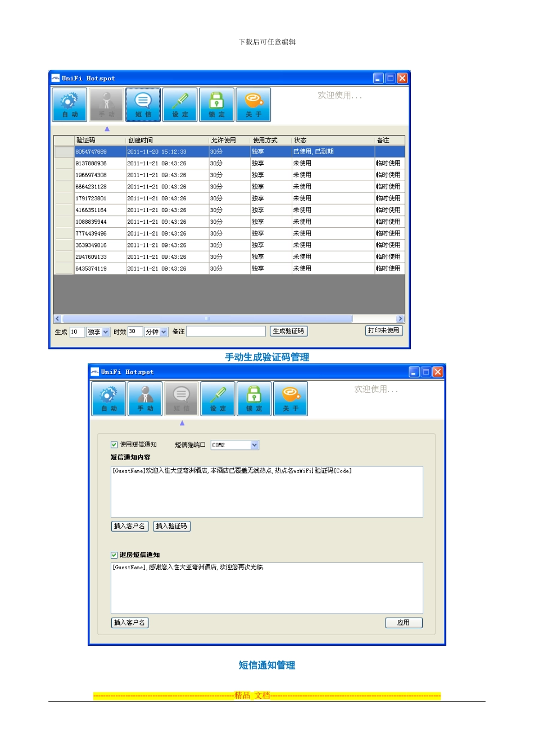Click the 设定 pencil icon in the upper window
The height and width of the screenshot is (756, 534).
pyautogui.click(x=180, y=105)
